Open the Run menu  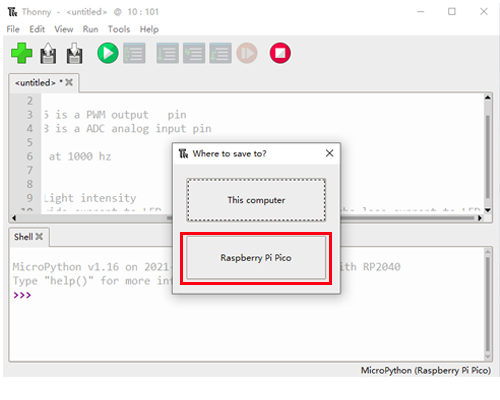point(90,29)
